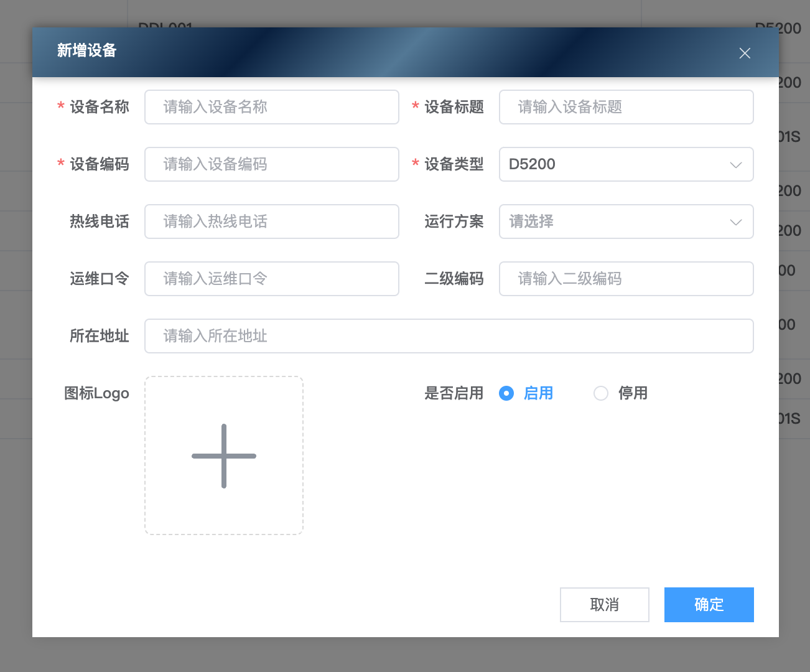The width and height of the screenshot is (810, 672).
Task: Click the 停用 label text
Action: tap(633, 393)
